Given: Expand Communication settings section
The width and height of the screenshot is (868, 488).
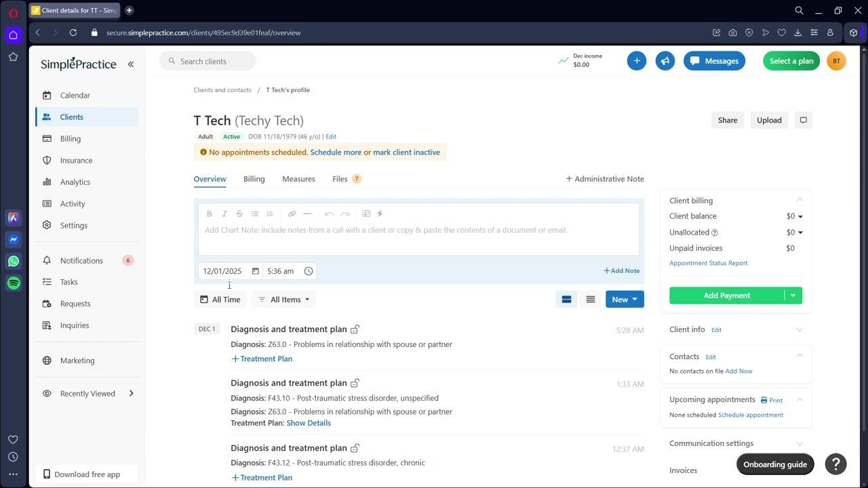Looking at the screenshot, I should tap(800, 444).
